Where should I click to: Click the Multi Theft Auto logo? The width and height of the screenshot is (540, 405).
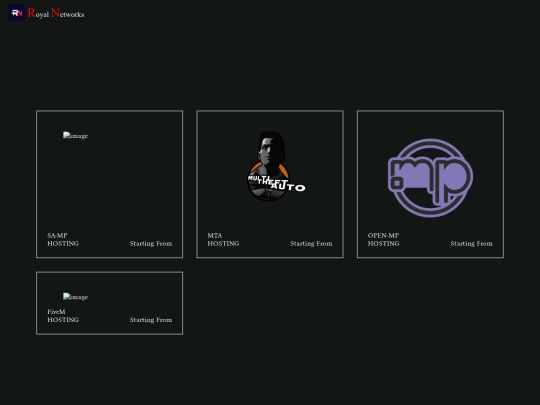click(x=276, y=166)
